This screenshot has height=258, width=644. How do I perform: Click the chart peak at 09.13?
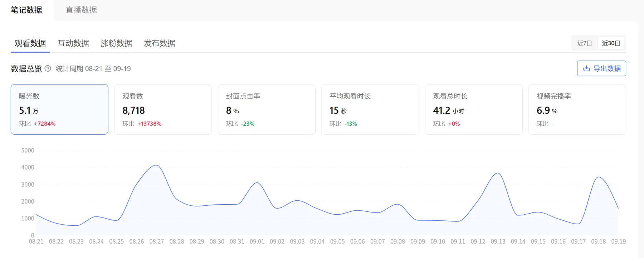498,173
